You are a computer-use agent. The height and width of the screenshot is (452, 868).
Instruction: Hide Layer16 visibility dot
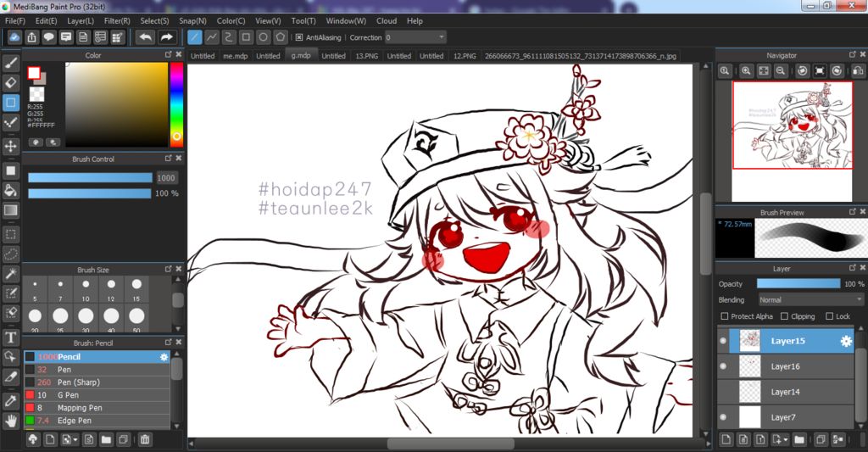(x=723, y=366)
